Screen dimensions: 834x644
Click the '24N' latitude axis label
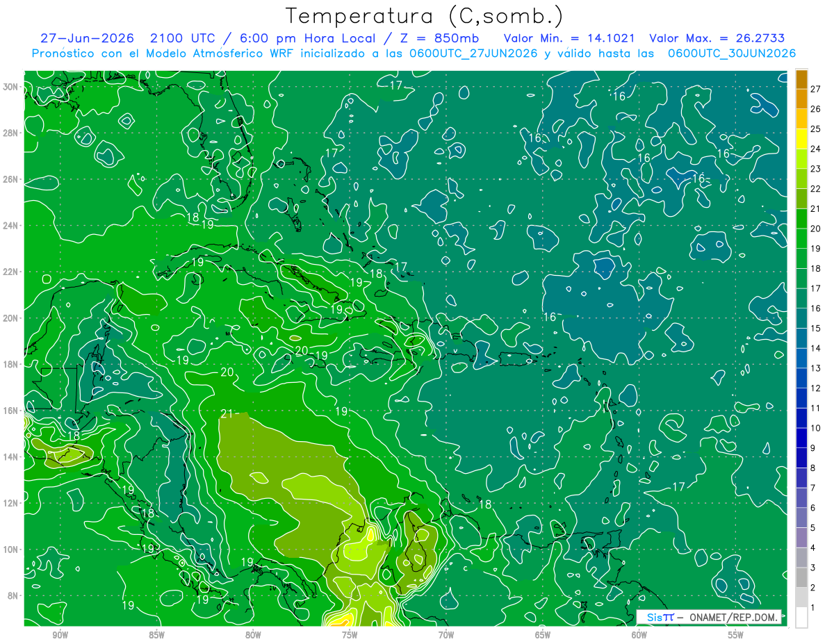(x=10, y=226)
